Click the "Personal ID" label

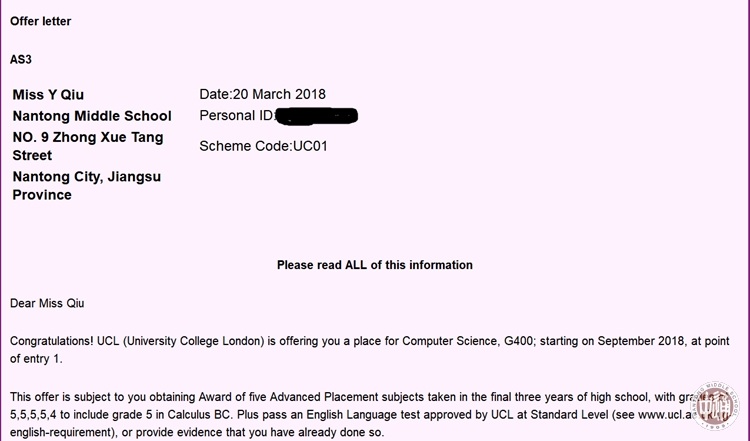pos(235,116)
